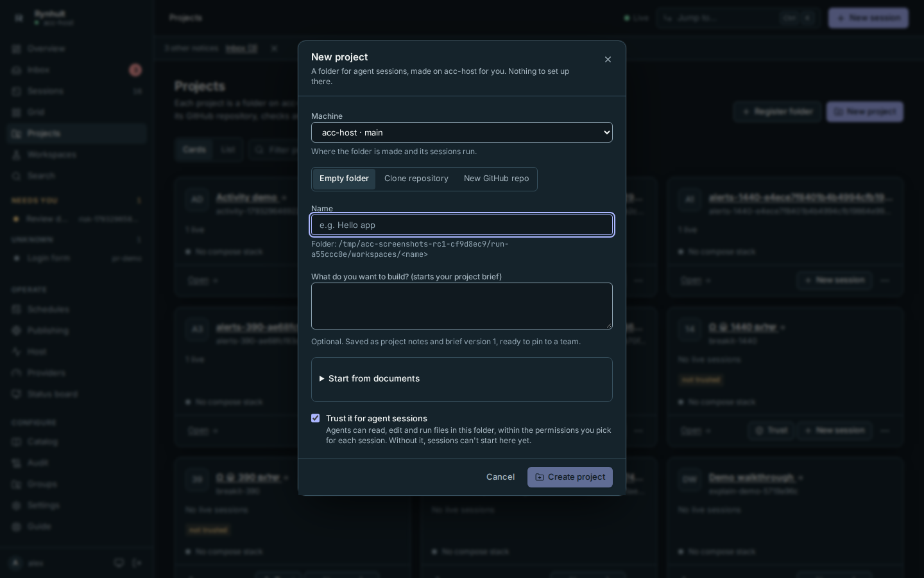This screenshot has height=578, width=924.
Task: Open Groups in the background sidebar
Action: (77, 484)
